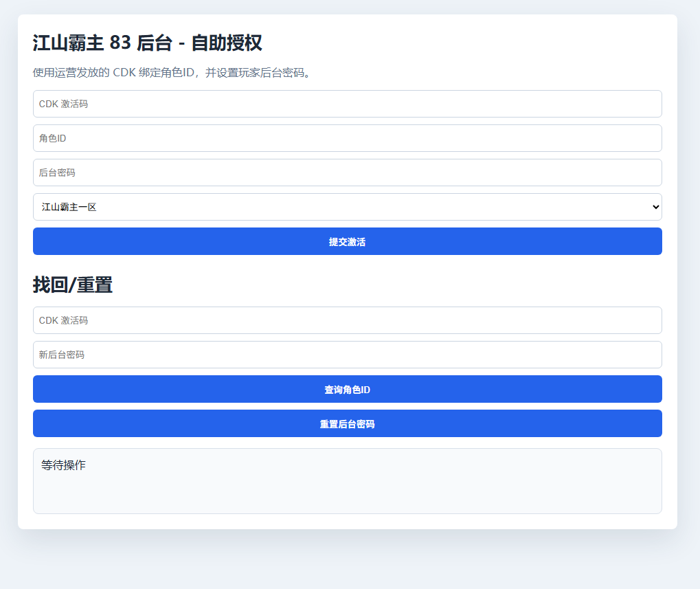The height and width of the screenshot is (589, 700).
Task: Submit activation with 提交激活 button
Action: click(x=348, y=242)
